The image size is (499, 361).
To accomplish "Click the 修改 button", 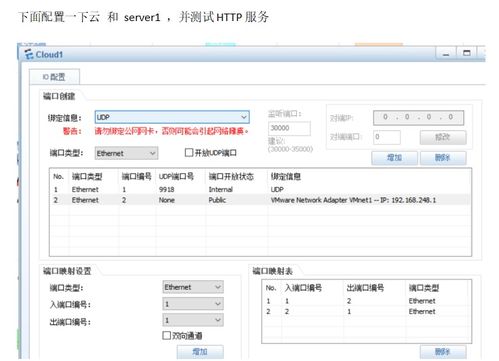I will coord(443,137).
